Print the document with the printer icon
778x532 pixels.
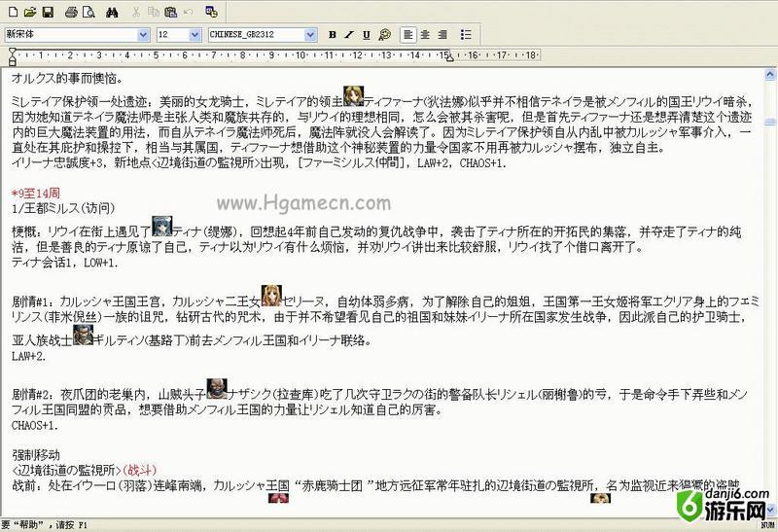pos(71,13)
